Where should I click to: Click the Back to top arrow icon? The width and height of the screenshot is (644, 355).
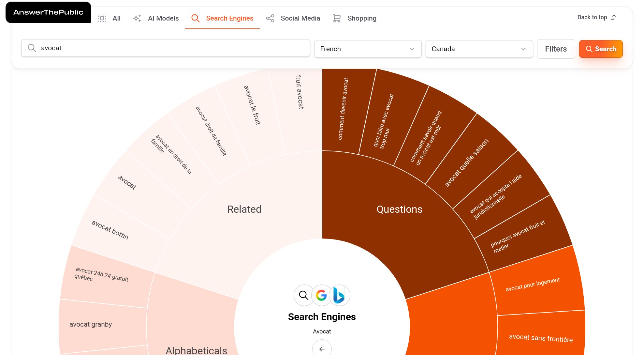point(613,17)
